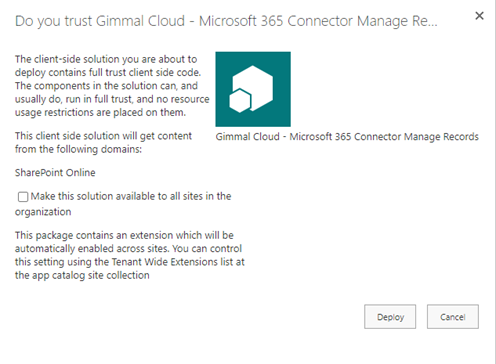Screen dimensions: 496x364
Task: Click the first paragraph, 'The client-side solution you are about to deploy'
Action: (x=112, y=86)
